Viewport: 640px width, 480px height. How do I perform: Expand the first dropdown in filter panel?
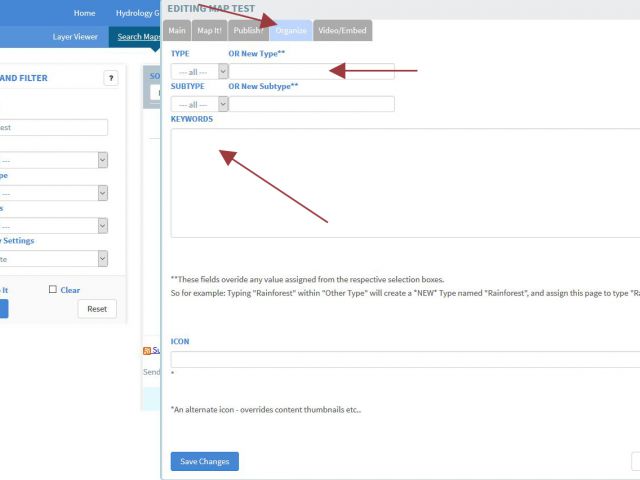[x=53, y=160]
